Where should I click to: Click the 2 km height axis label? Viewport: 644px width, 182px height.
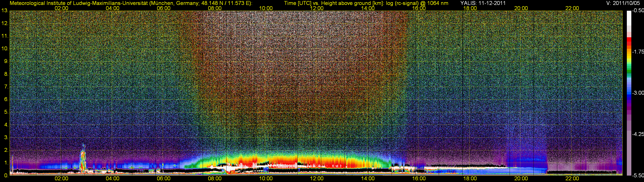(x=6, y=150)
